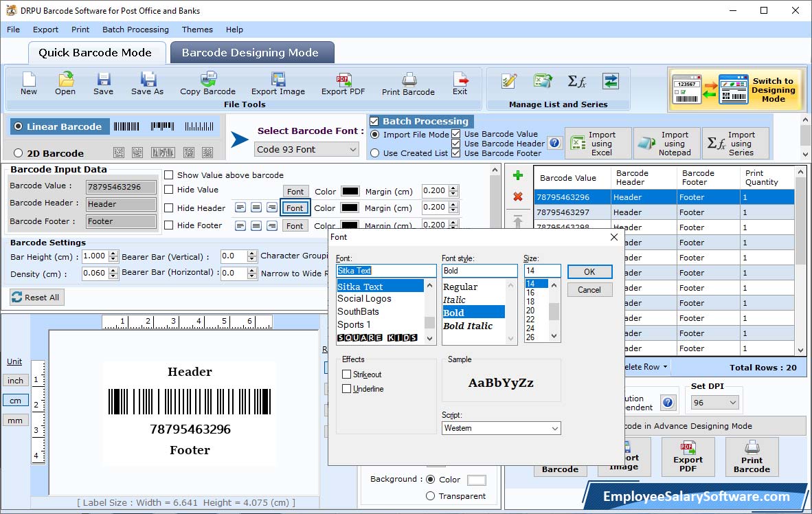Viewport: 812px width, 514px height.
Task: Increase Bearer Bar Vertical spinner
Action: (x=251, y=253)
